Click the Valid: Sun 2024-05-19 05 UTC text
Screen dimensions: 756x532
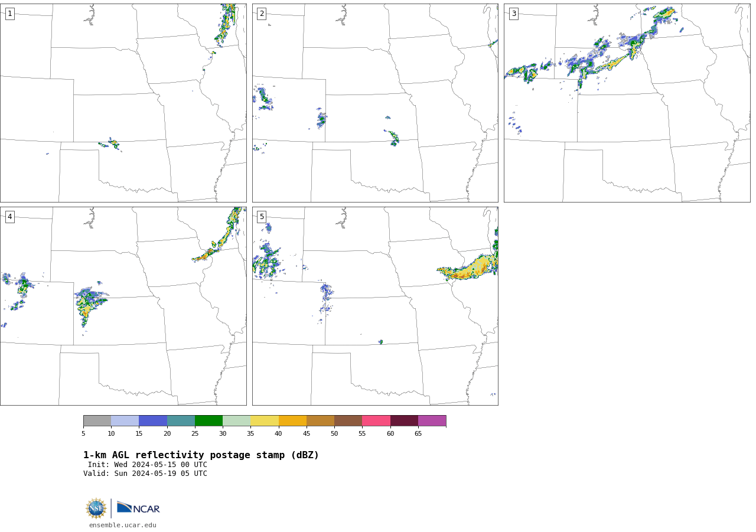[145, 474]
